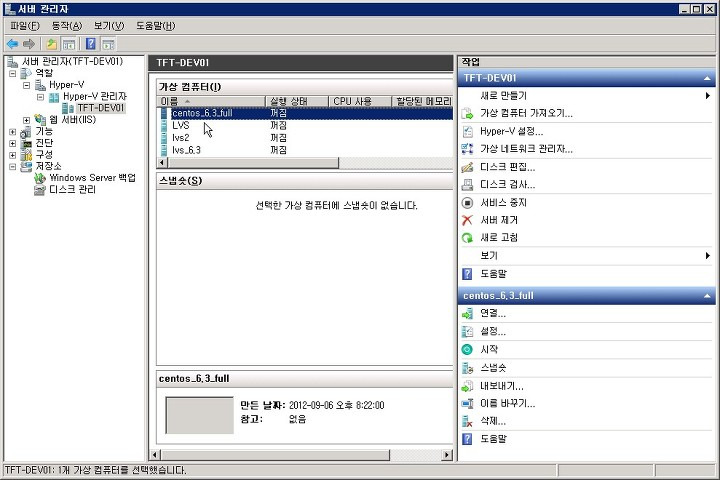The height and width of the screenshot is (480, 720).
Task: Click the 내보내기 export icon
Action: pos(467,386)
